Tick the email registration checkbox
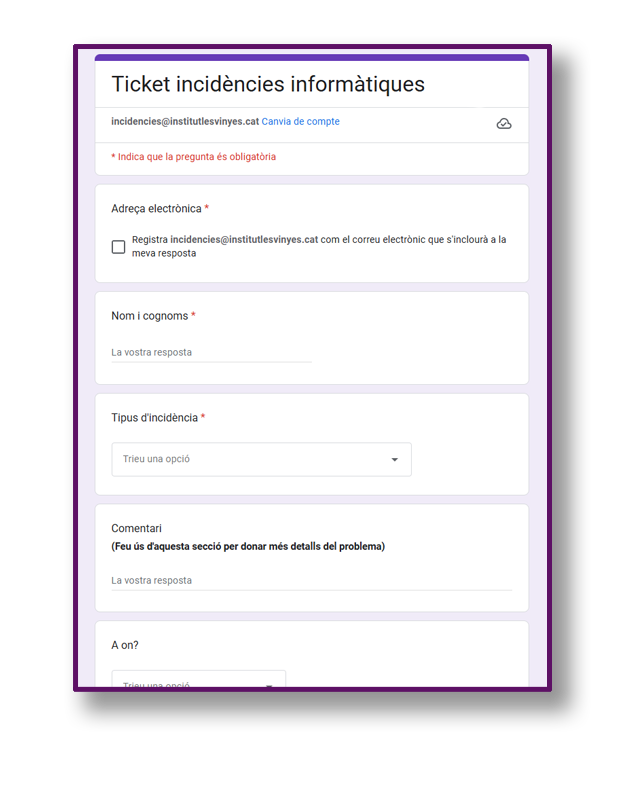 (119, 247)
